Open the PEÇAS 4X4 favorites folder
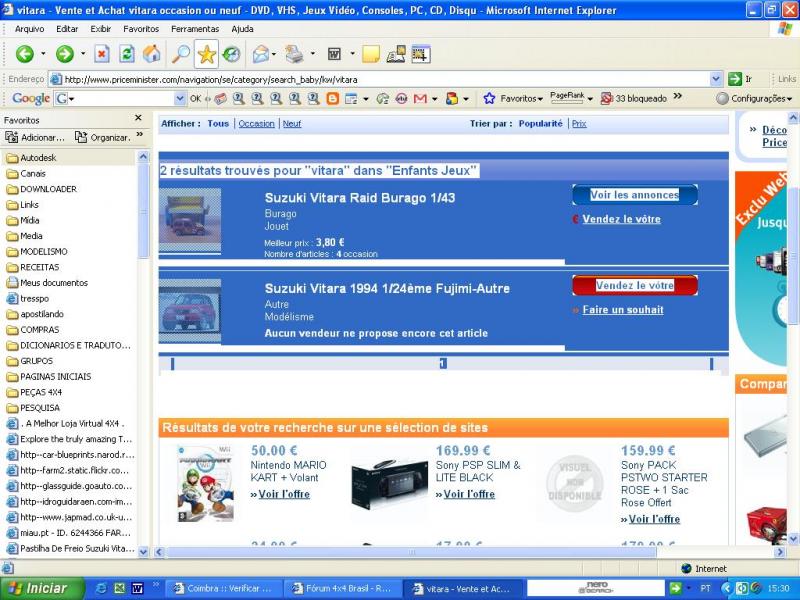The image size is (800, 600). [41, 392]
